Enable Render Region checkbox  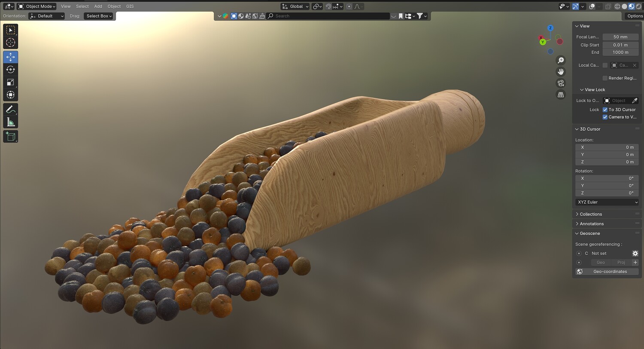pyautogui.click(x=605, y=78)
